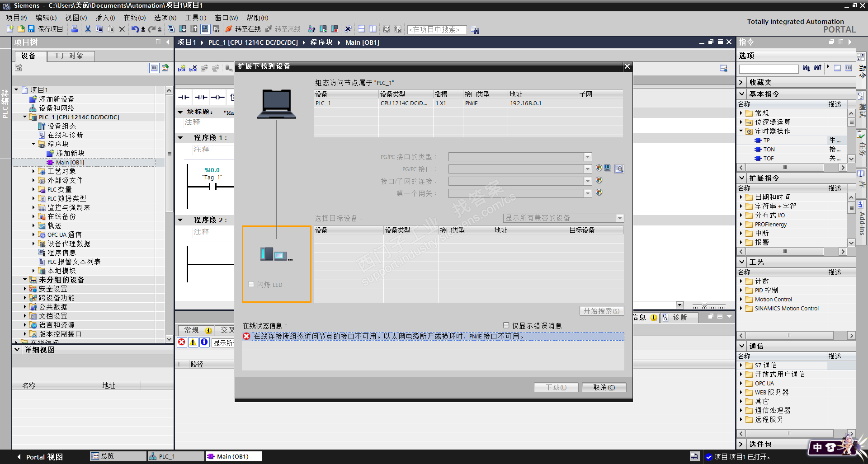Click the delete X icon in toolbar
The width and height of the screenshot is (868, 464).
pyautogui.click(x=122, y=29)
